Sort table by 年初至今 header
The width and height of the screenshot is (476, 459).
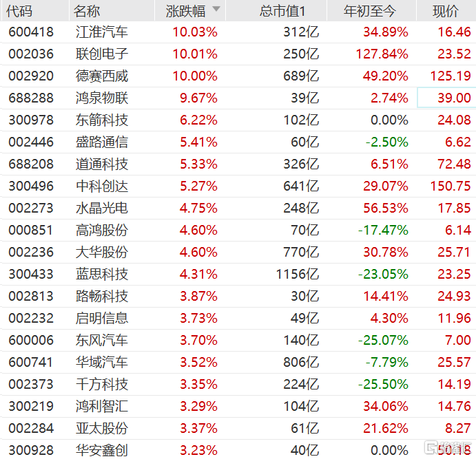click(370, 11)
